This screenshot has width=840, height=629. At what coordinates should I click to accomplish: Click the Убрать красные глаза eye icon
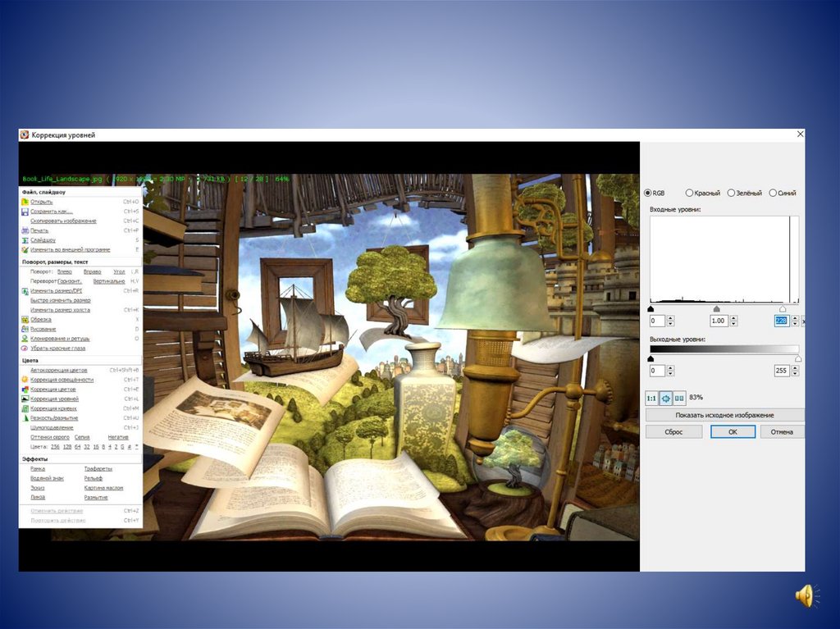[x=25, y=349]
